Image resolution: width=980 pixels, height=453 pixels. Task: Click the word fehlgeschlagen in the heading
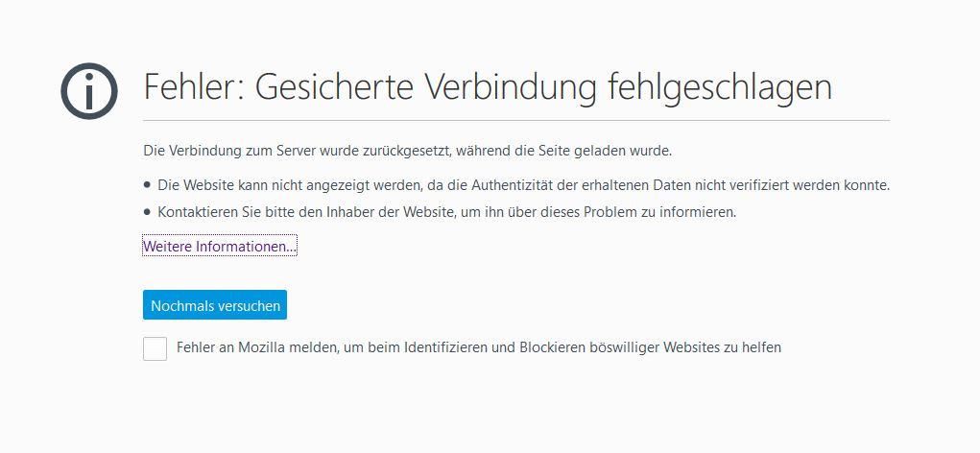(x=719, y=88)
